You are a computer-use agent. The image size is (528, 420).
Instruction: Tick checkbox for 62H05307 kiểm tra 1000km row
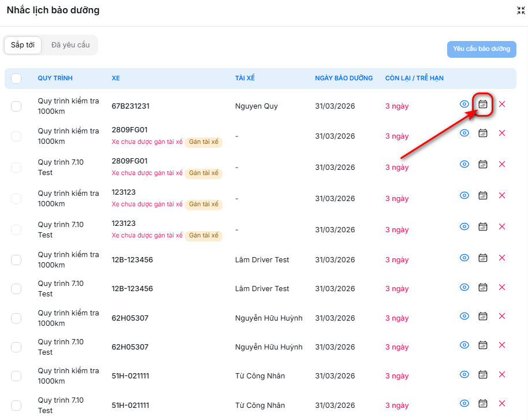pyautogui.click(x=16, y=318)
